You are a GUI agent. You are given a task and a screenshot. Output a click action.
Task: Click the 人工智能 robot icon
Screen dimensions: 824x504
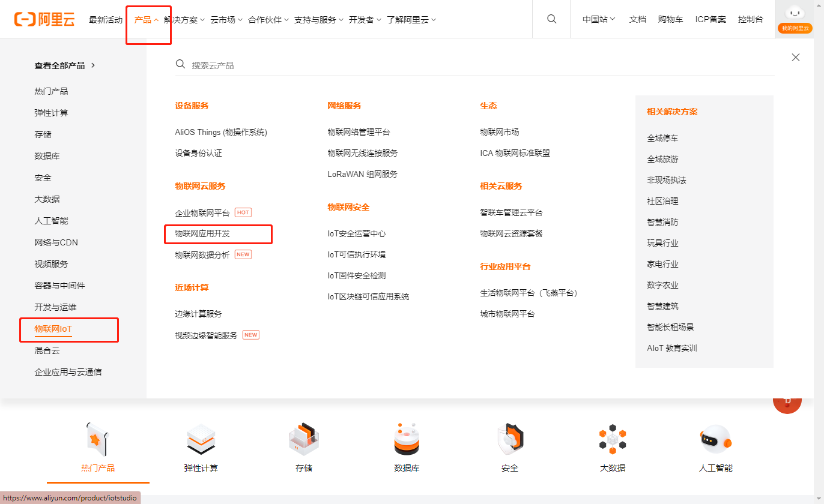coord(716,440)
